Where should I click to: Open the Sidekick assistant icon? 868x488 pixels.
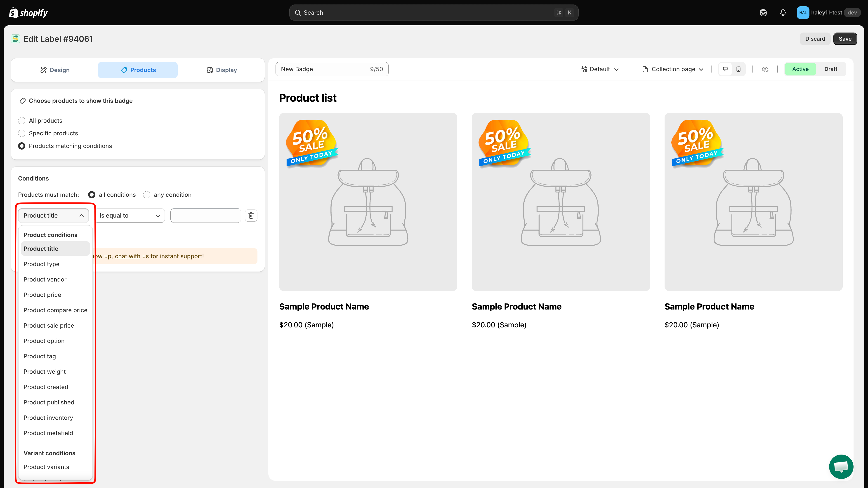763,12
